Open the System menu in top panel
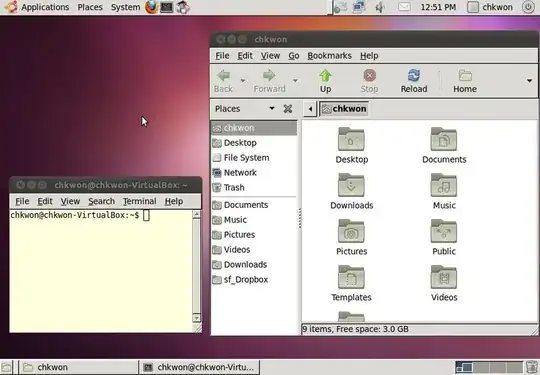The height and width of the screenshot is (375, 540). point(125,7)
